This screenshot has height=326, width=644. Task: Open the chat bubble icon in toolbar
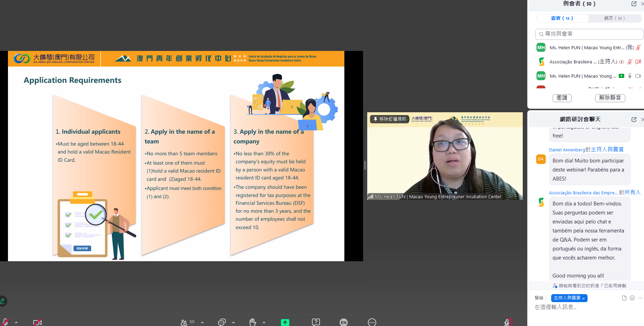coord(222,322)
